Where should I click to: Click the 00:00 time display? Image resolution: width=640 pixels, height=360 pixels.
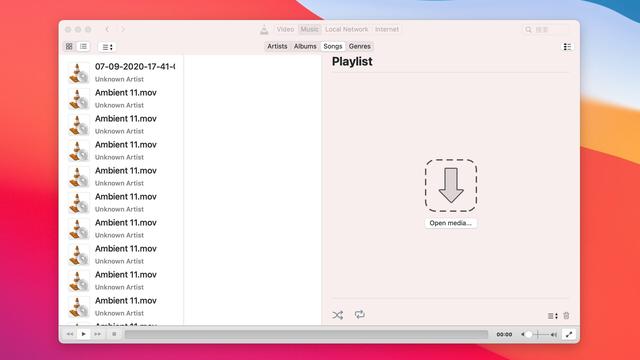click(x=504, y=335)
